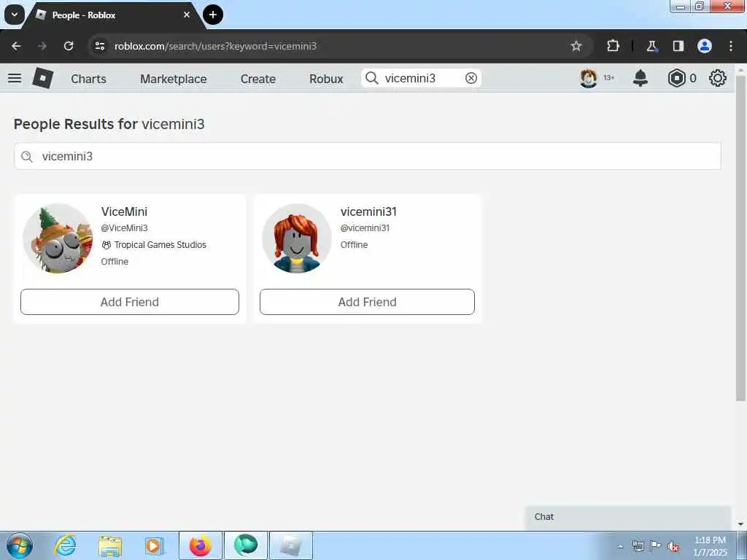Reload the Roblox page
Screen dimensions: 747x560
[x=69, y=46]
